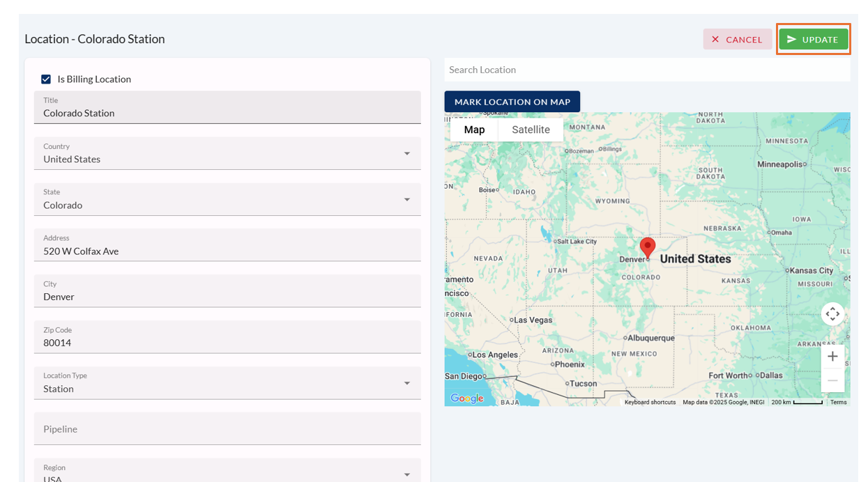
Task: Click Mark Location on Map button
Action: (x=512, y=102)
